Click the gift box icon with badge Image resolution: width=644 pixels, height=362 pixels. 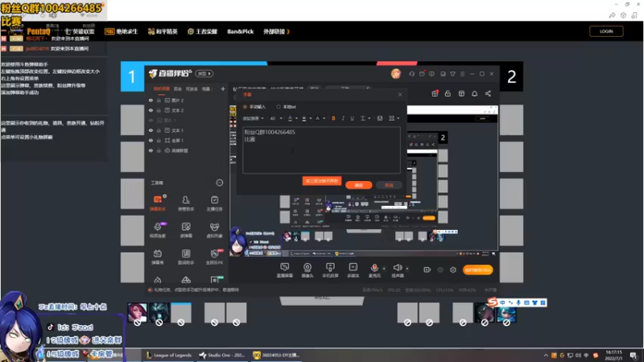pos(435,93)
